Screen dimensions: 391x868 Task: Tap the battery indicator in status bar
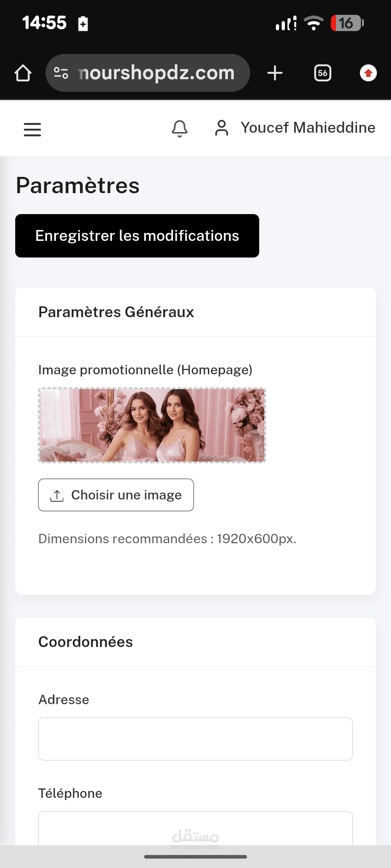[x=347, y=23]
